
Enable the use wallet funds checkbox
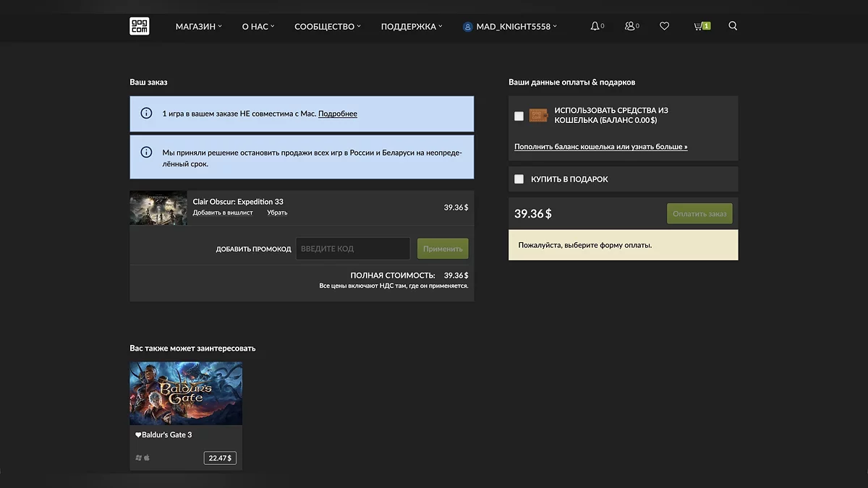click(x=519, y=116)
